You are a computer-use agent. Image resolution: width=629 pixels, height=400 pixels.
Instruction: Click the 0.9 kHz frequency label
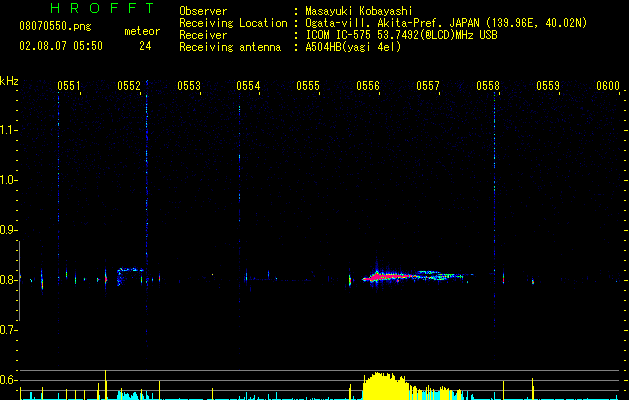click(8, 230)
